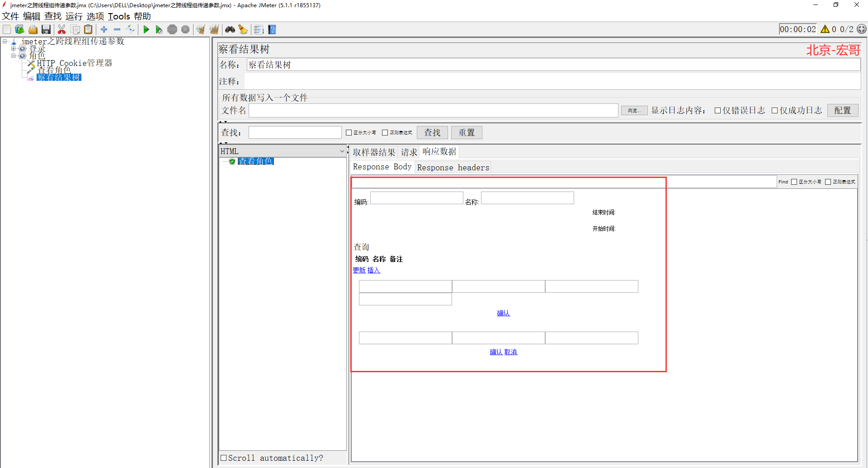Enable 仅错误日志 checkbox
This screenshot has height=468, width=868.
[x=717, y=111]
